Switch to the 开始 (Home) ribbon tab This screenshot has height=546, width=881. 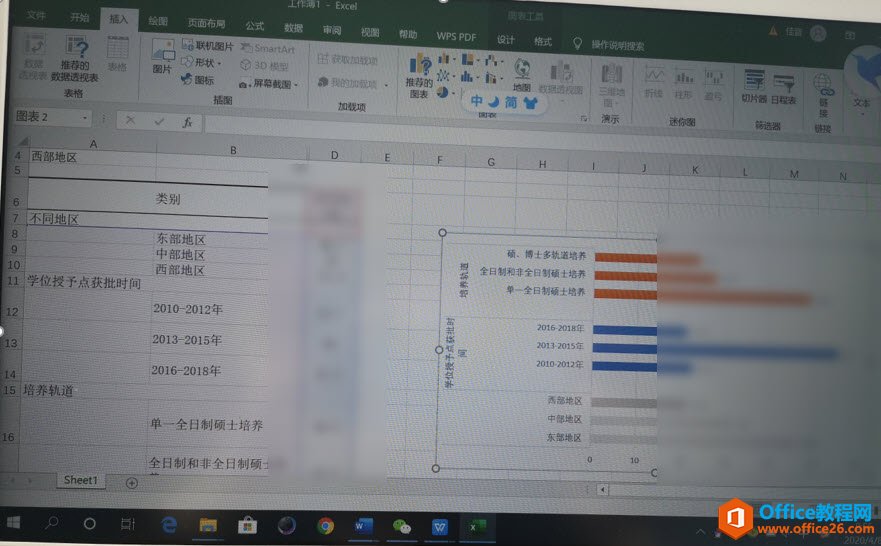79,17
